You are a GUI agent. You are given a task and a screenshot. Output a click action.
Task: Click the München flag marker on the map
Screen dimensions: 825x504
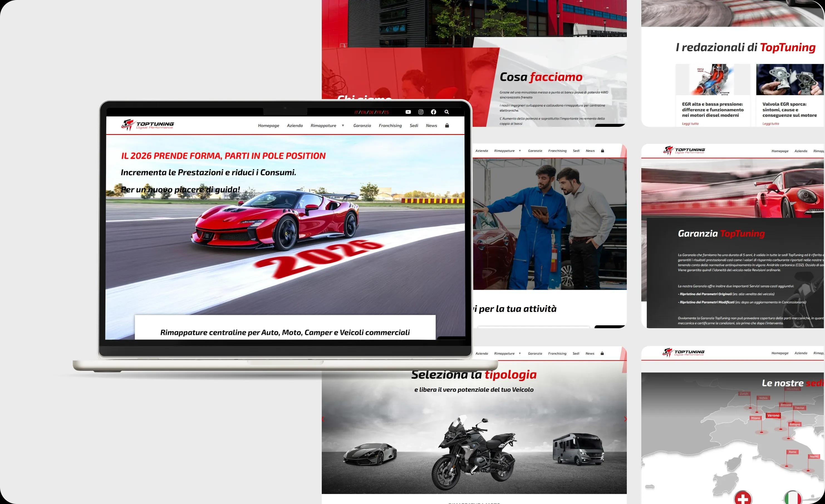pos(792,389)
